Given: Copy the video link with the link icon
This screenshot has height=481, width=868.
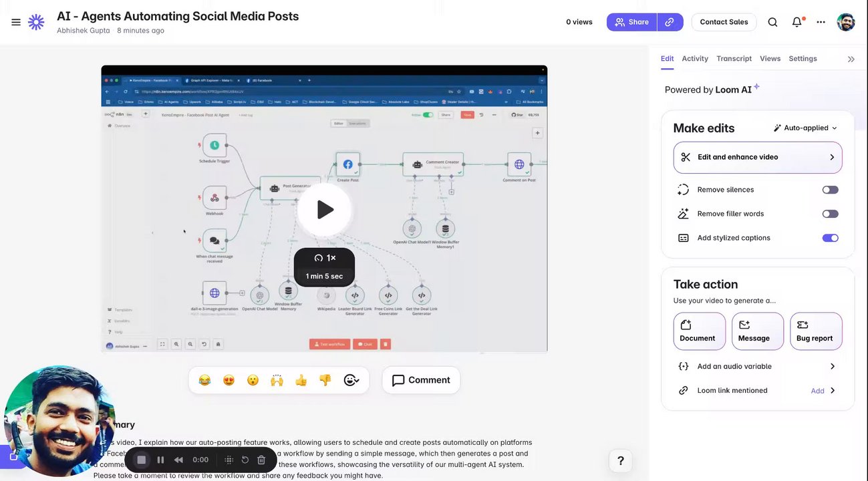Looking at the screenshot, I should [x=670, y=22].
